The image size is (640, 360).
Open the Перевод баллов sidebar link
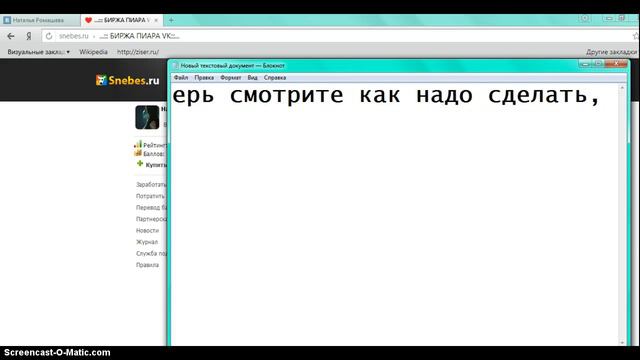point(151,207)
